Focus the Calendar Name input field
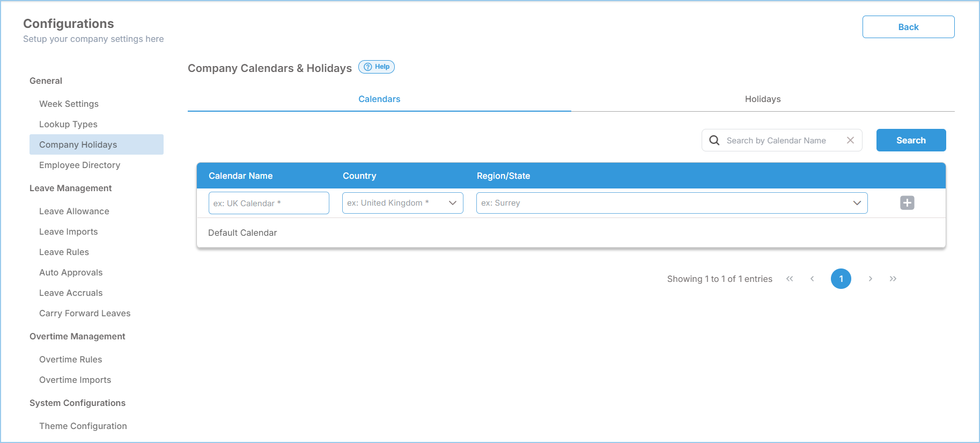The image size is (980, 443). pos(269,203)
